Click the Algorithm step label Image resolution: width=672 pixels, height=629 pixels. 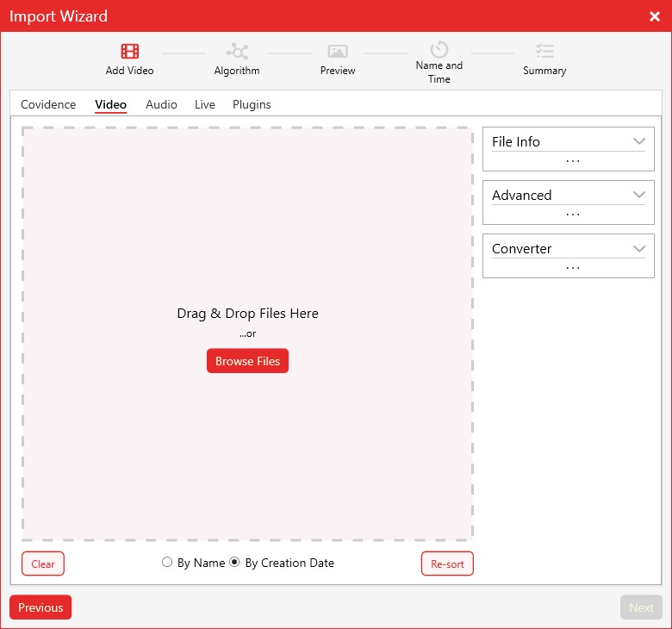tap(237, 71)
